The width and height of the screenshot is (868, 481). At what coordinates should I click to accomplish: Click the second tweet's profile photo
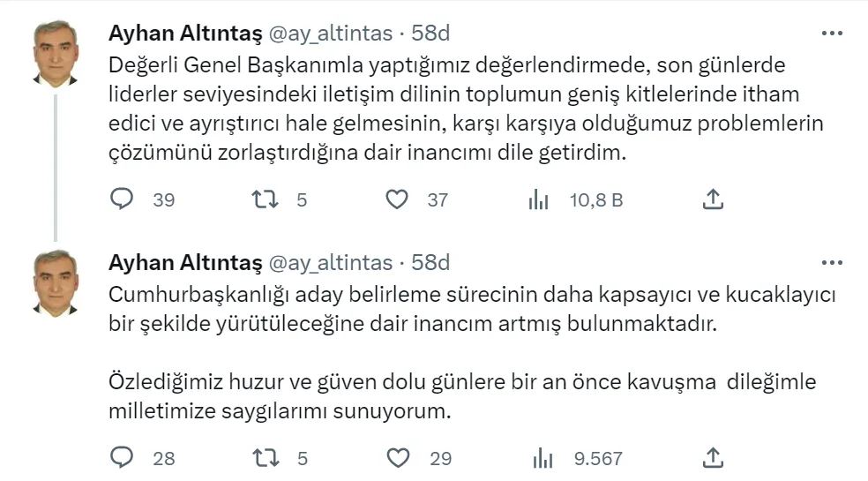tap(56, 282)
